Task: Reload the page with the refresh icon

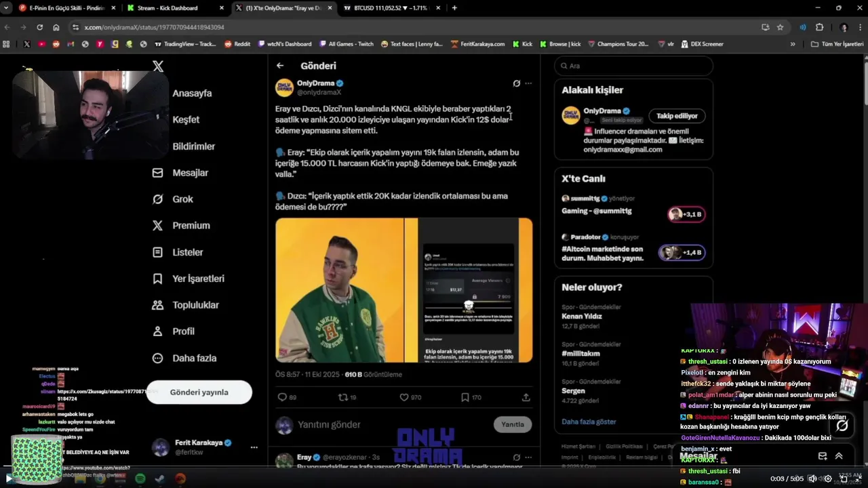Action: (x=39, y=27)
